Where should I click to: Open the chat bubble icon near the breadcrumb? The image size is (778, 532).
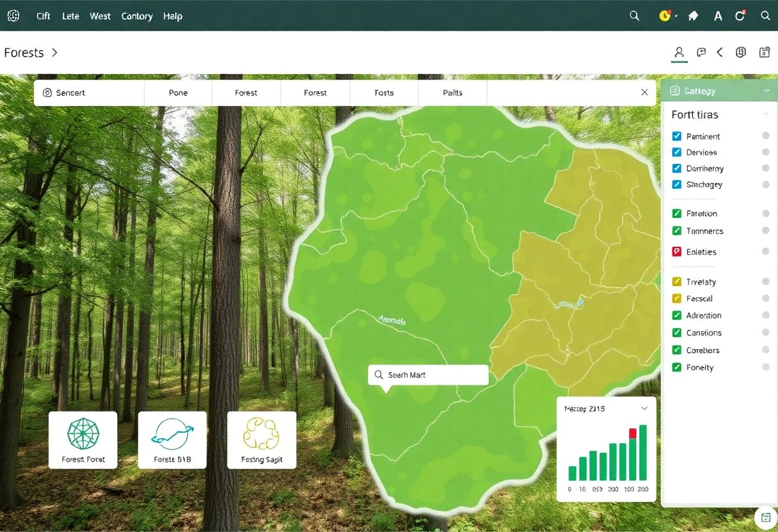point(701,52)
